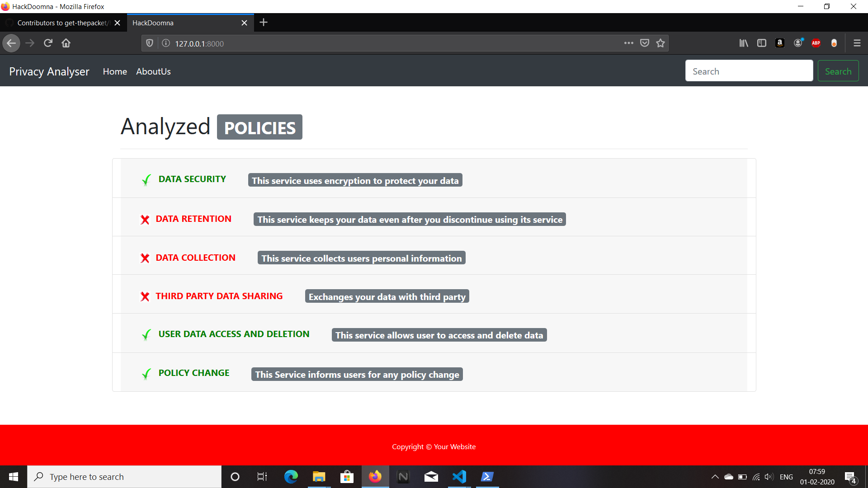Save page to Pocket icon
The width and height of the screenshot is (868, 488).
(x=645, y=43)
